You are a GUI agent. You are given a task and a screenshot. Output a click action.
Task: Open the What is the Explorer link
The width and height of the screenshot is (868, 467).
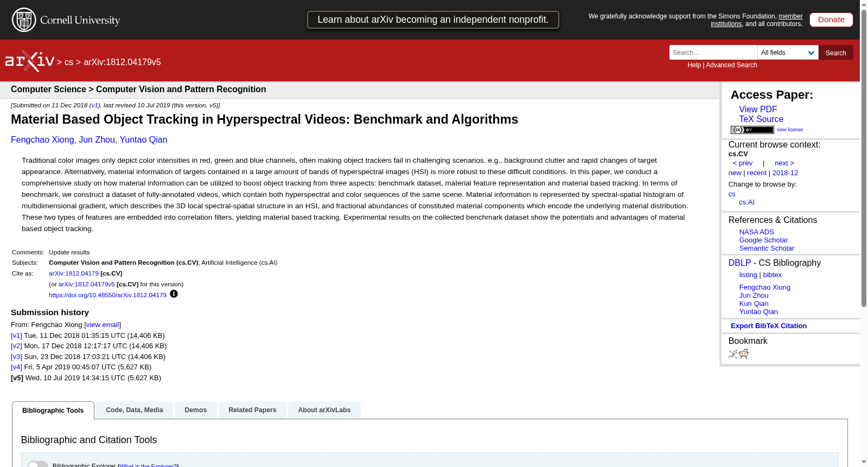(x=148, y=465)
